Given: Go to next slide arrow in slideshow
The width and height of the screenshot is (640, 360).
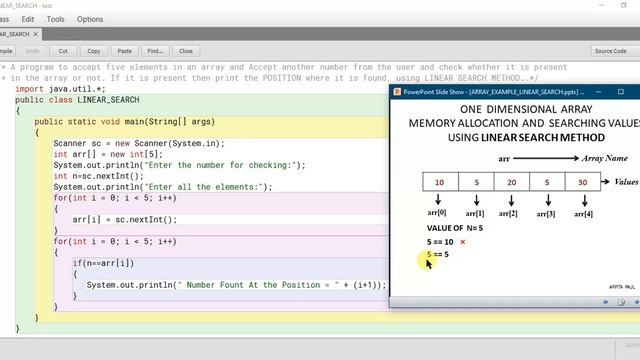Looking at the screenshot, I should [x=636, y=302].
